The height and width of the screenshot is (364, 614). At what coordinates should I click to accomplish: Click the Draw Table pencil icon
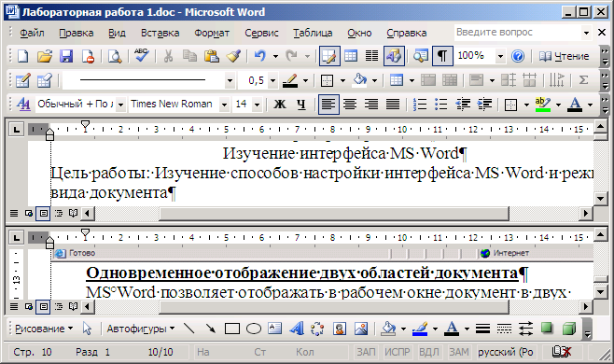[x=23, y=80]
